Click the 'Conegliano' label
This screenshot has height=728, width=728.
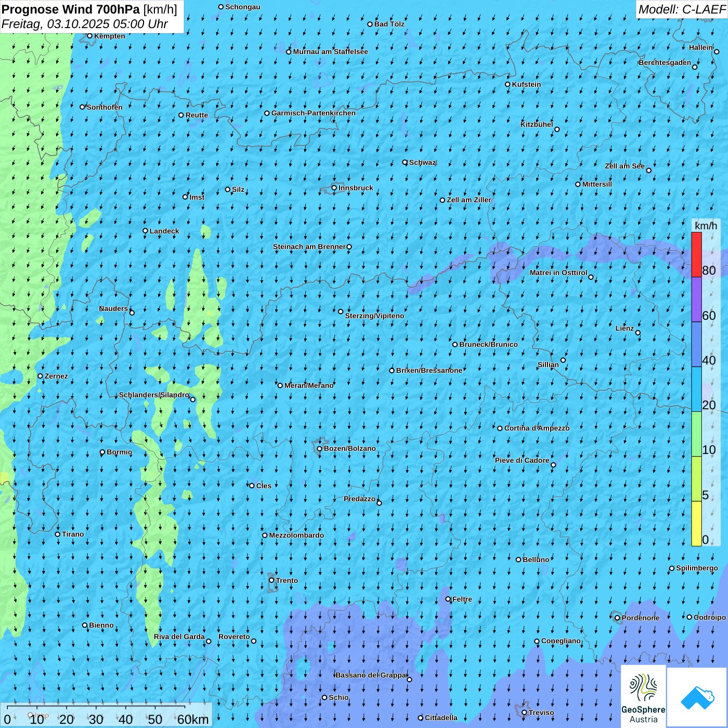(561, 641)
